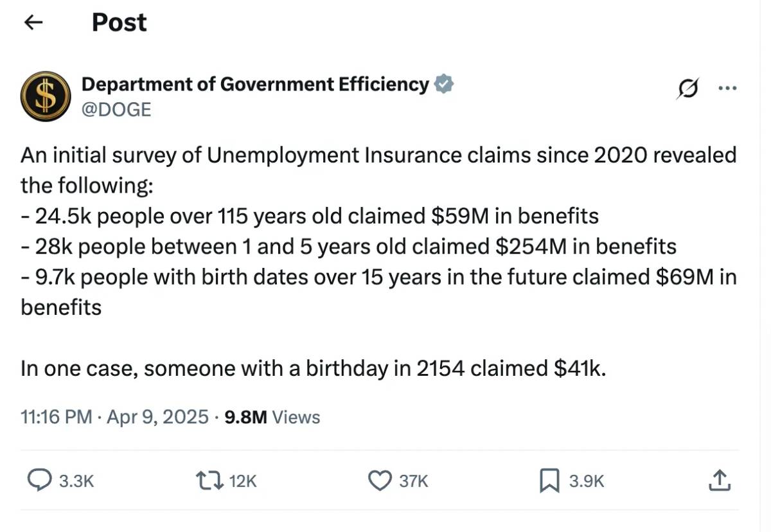771x532 pixels.
Task: Click the Apr 9, 2025 date
Action: [157, 417]
